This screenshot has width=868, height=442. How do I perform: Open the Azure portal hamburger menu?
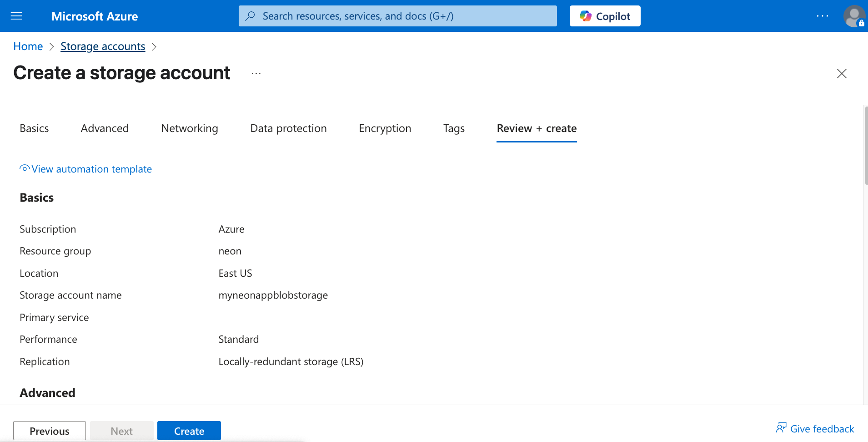tap(16, 16)
